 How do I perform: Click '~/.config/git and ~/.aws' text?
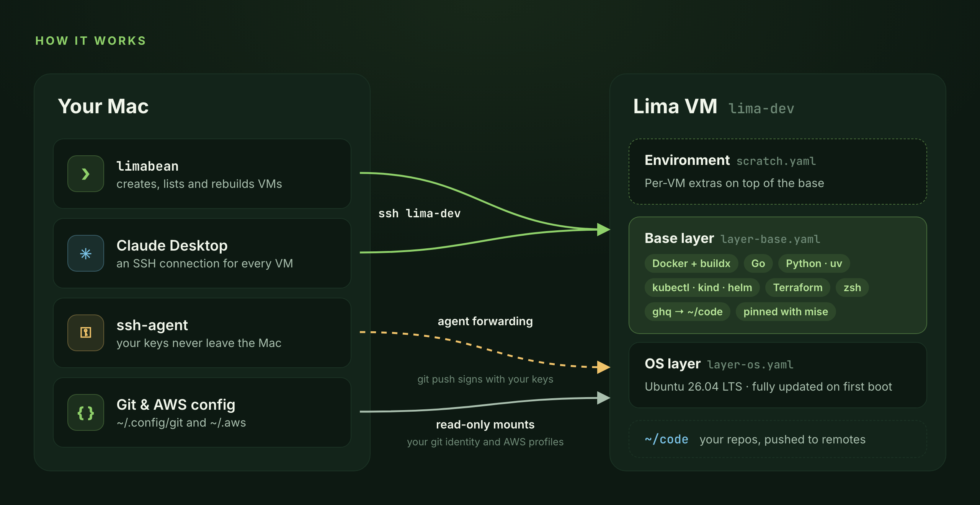click(181, 423)
